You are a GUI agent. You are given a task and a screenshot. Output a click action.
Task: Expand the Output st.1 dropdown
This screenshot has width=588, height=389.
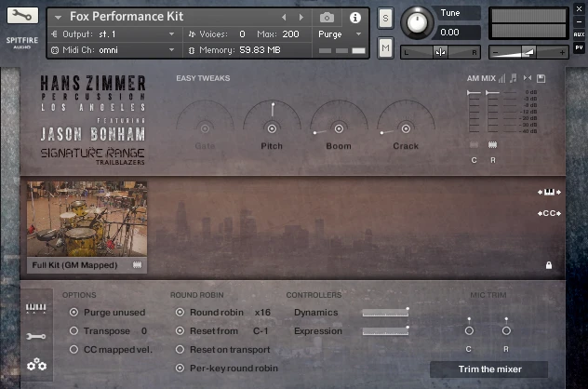coord(112,34)
